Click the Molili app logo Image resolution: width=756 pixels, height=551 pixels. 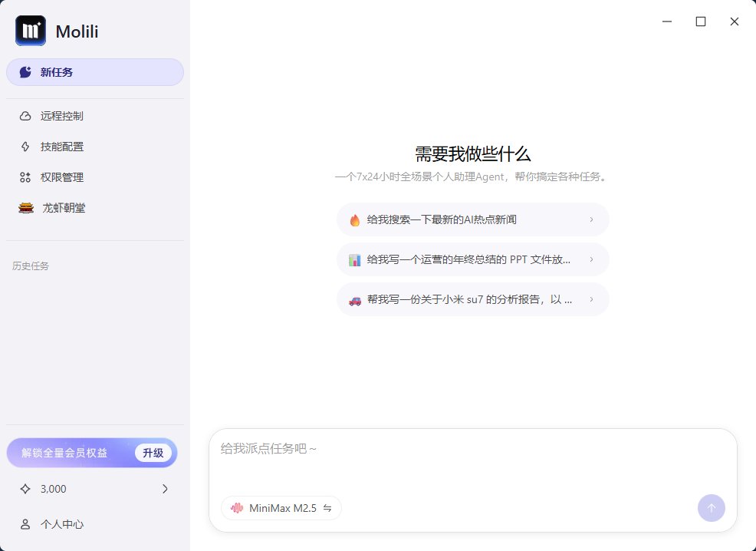pos(30,31)
